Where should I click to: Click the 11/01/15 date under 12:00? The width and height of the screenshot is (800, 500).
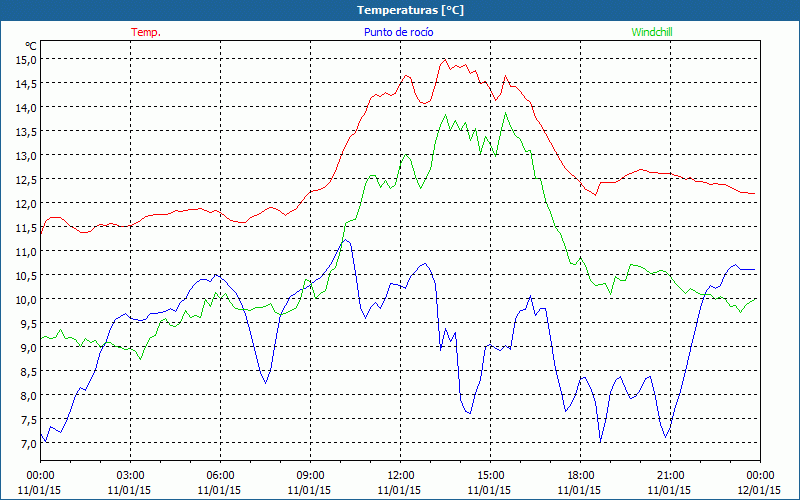(x=399, y=490)
